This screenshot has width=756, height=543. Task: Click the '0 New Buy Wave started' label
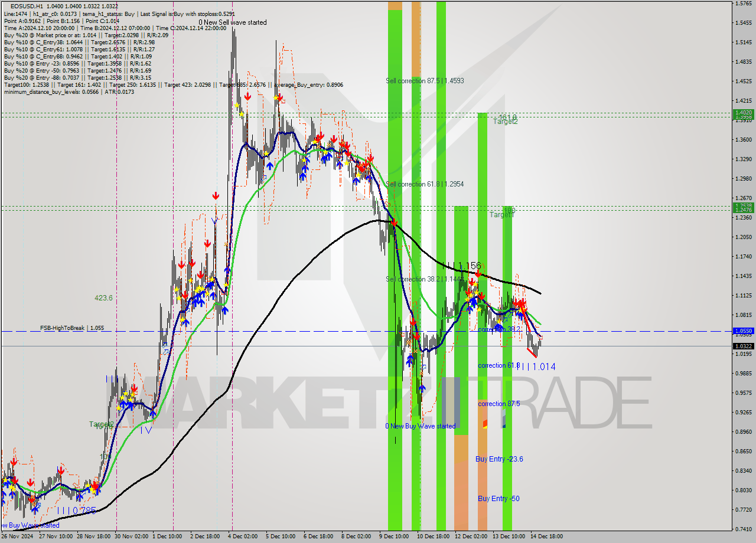(x=421, y=426)
